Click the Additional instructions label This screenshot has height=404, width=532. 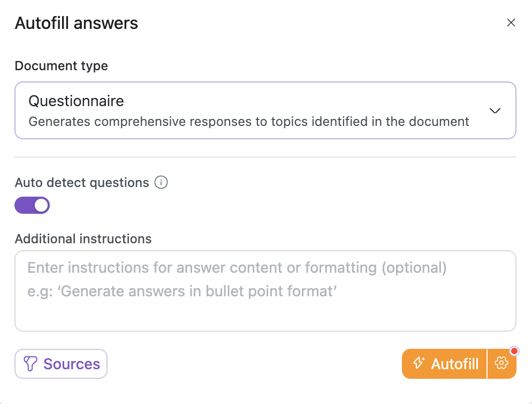tap(83, 238)
